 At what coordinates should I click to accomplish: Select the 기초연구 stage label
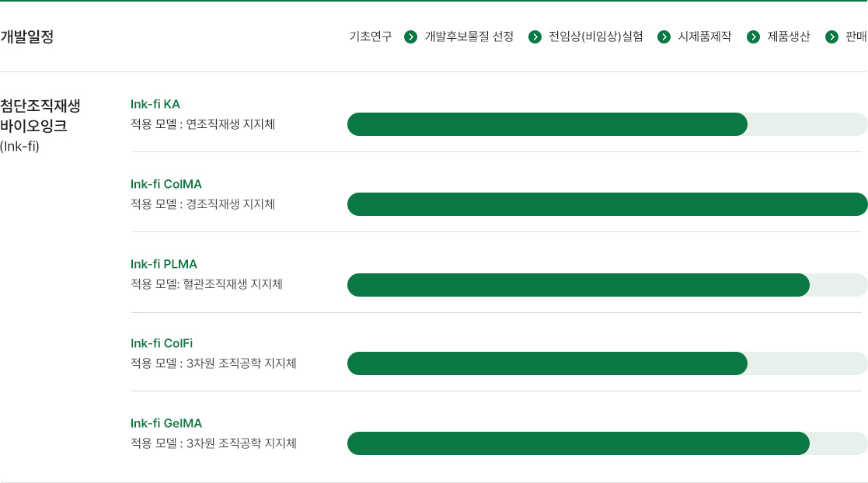[371, 36]
